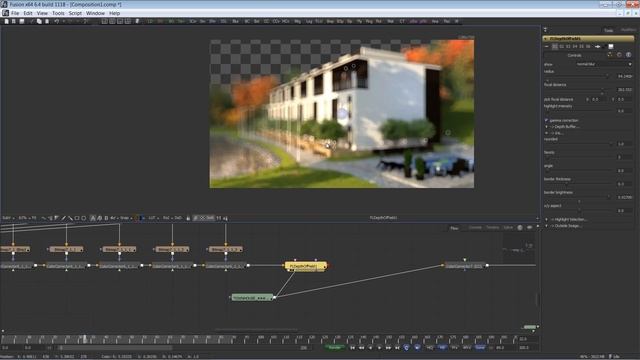Click the focal distance value field
The width and height of the screenshot is (640, 360).
[624, 89]
